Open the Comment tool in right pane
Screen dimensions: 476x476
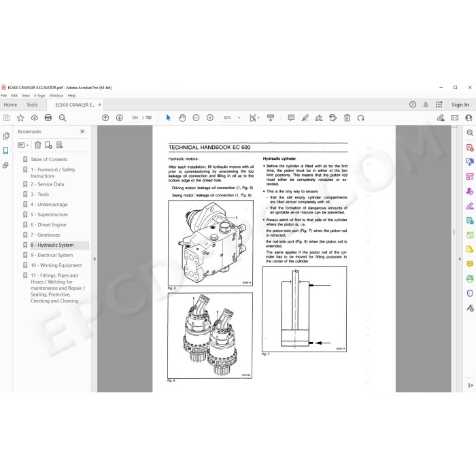tap(470, 264)
